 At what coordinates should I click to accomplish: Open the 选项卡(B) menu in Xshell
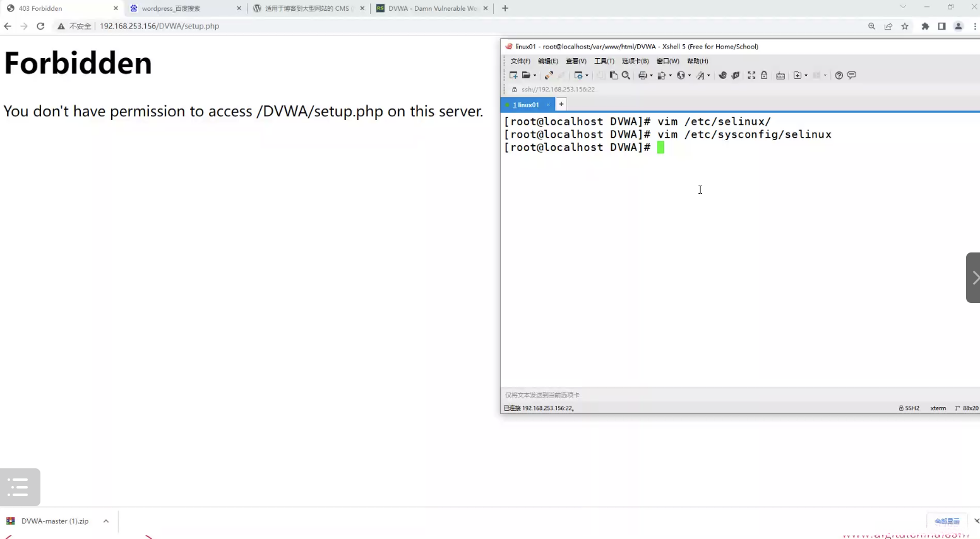(635, 61)
